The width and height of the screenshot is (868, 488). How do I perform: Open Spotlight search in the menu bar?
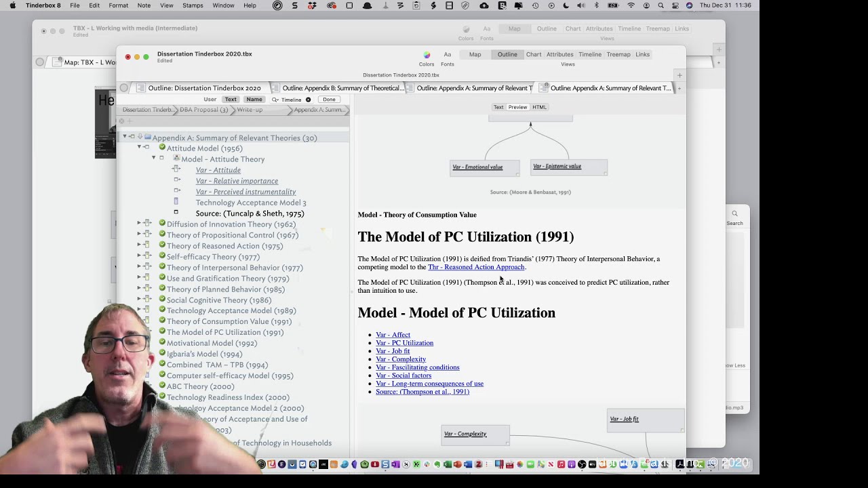point(660,5)
